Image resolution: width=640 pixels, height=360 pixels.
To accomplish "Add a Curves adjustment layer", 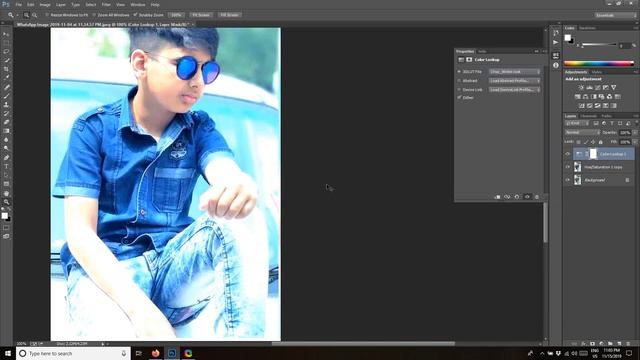I will click(598, 87).
